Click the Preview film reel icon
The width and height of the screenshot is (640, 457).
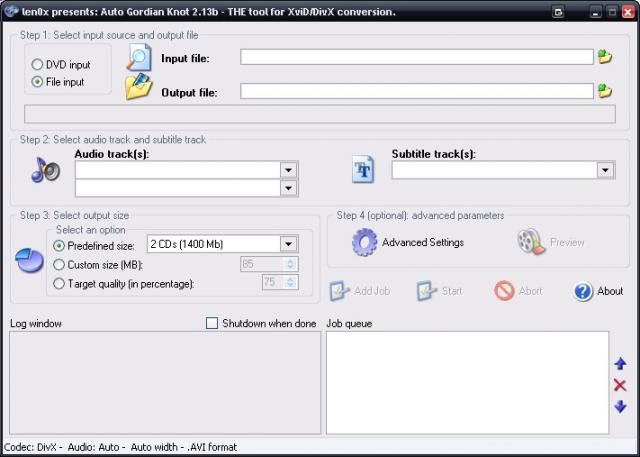pos(531,242)
